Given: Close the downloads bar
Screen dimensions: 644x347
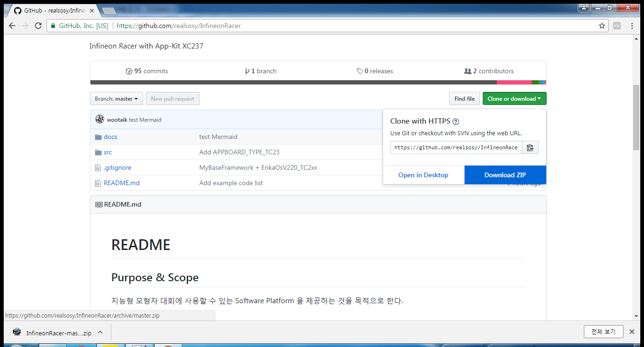Looking at the screenshot, I should coord(632,332).
